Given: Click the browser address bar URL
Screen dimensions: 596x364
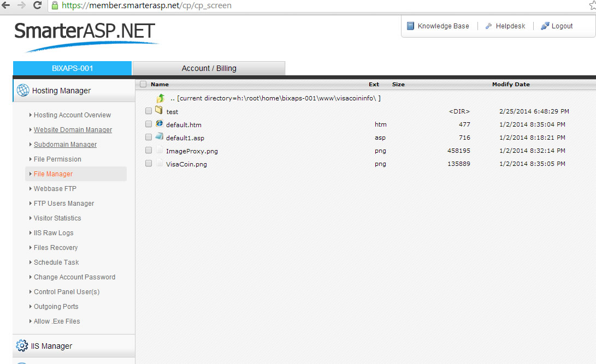Looking at the screenshot, I should click(146, 5).
